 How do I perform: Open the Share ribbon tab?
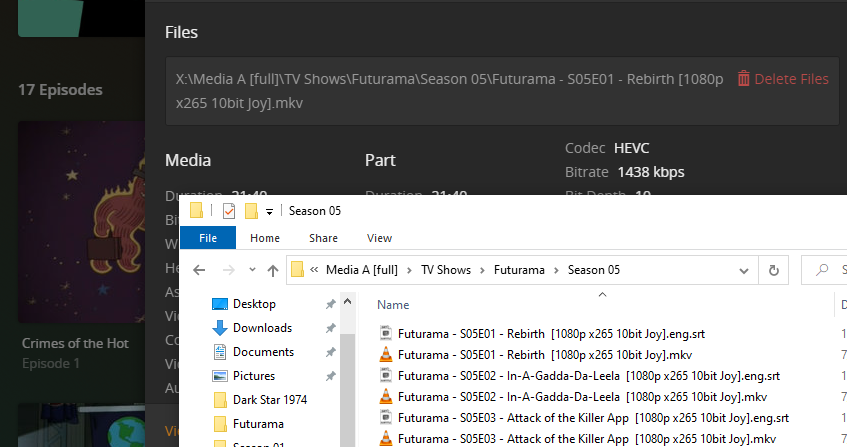(323, 238)
